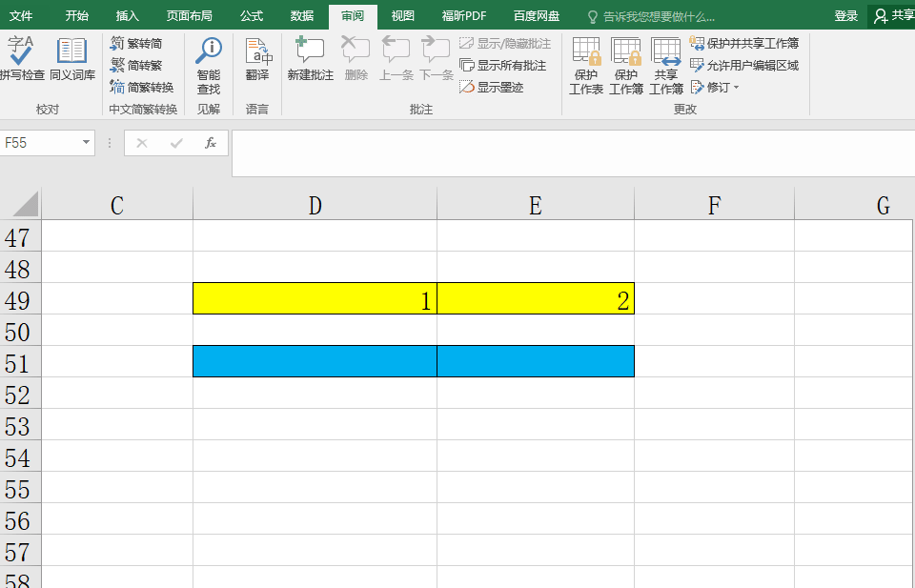915x588 pixels.
Task: Click the 删除 comment button
Action: (356, 58)
